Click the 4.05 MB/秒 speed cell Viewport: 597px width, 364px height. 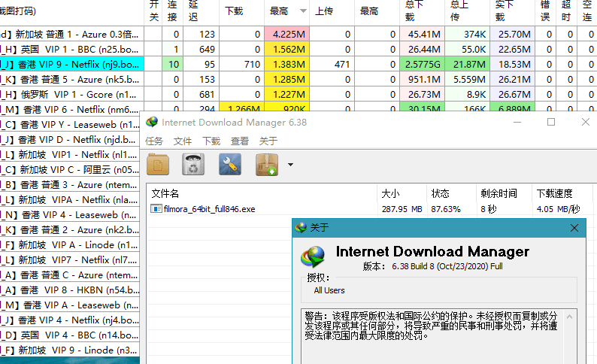[558, 209]
